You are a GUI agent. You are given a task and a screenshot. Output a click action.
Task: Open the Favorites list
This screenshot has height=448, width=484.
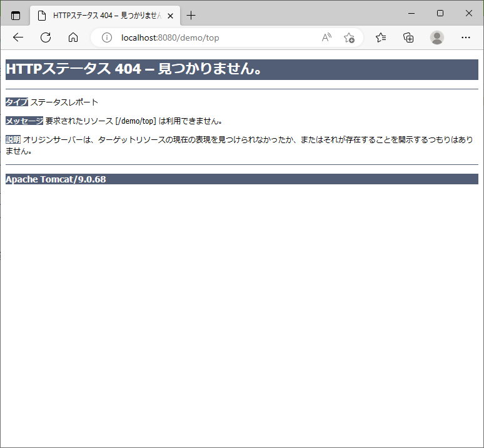tap(381, 37)
